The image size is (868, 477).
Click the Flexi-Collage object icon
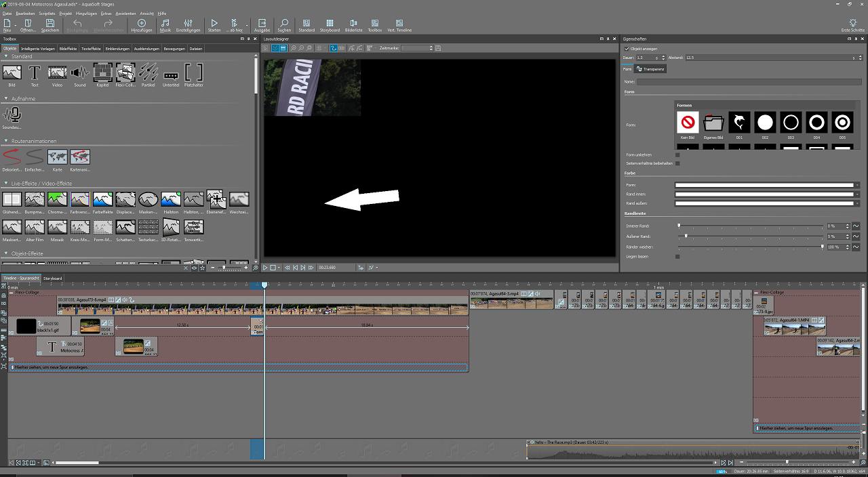[125, 72]
